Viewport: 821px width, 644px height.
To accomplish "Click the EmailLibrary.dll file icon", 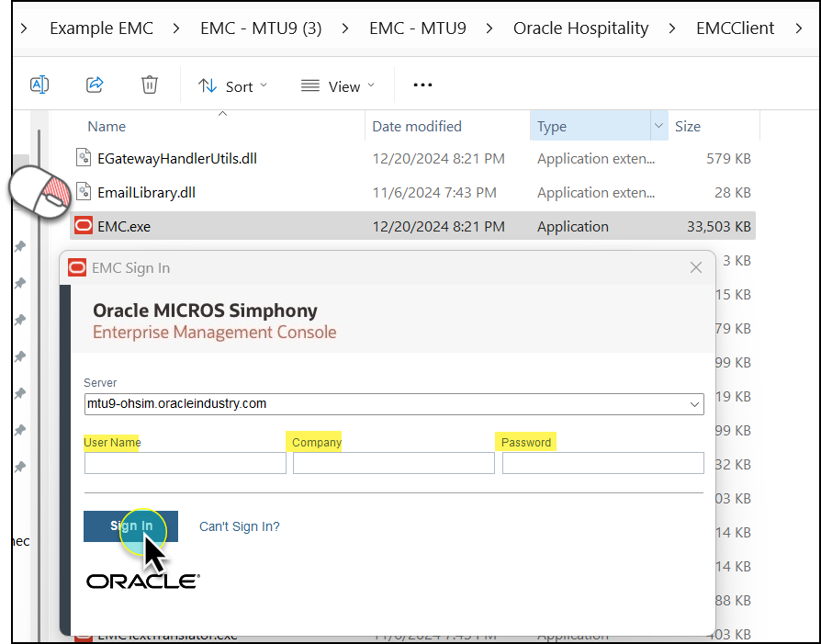I will 84,193.
